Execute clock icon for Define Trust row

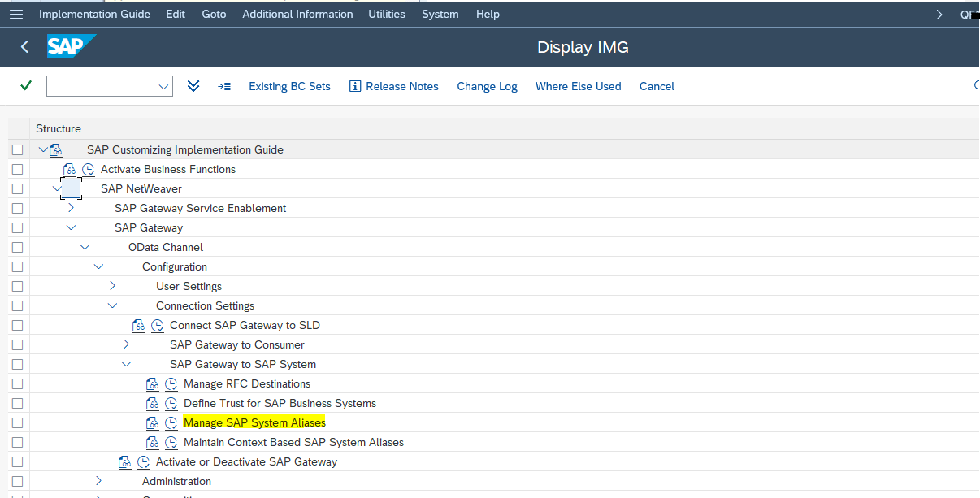tap(171, 403)
